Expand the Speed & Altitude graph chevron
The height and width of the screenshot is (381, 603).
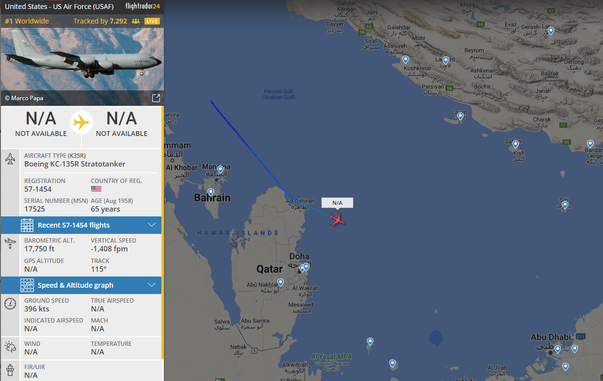coord(152,285)
